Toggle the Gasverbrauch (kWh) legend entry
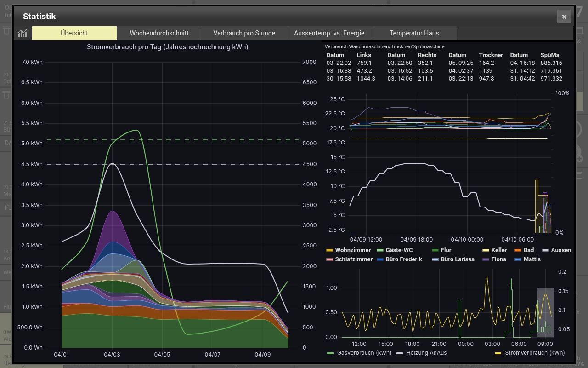This screenshot has height=368, width=588. pos(364,353)
